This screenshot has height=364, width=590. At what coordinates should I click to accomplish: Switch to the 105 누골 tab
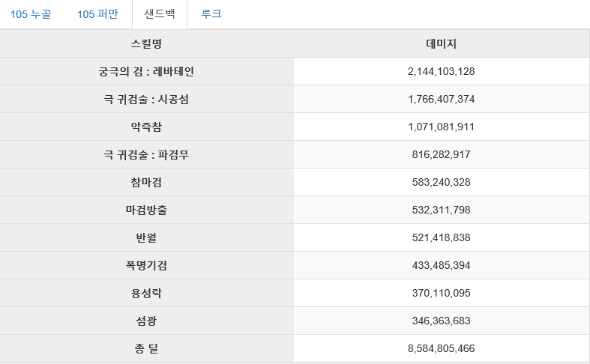point(31,14)
